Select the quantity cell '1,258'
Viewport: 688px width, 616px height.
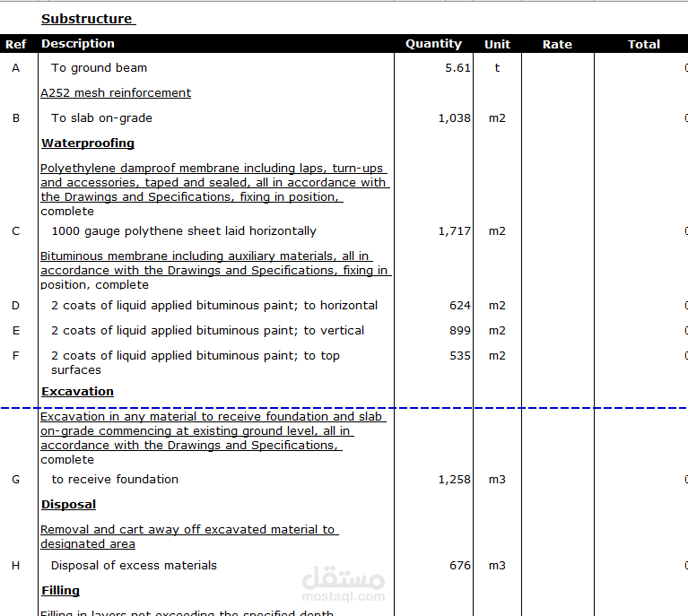click(454, 479)
